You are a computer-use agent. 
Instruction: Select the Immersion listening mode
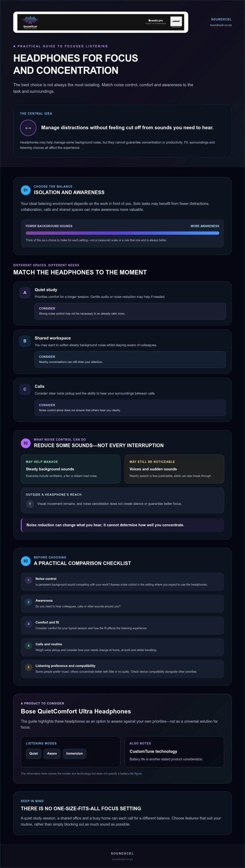(x=74, y=753)
